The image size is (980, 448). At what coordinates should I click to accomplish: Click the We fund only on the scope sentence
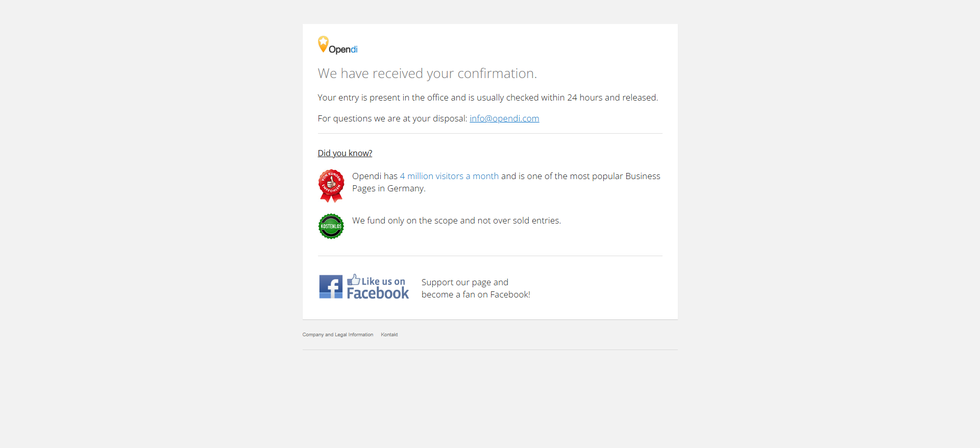[x=456, y=220]
